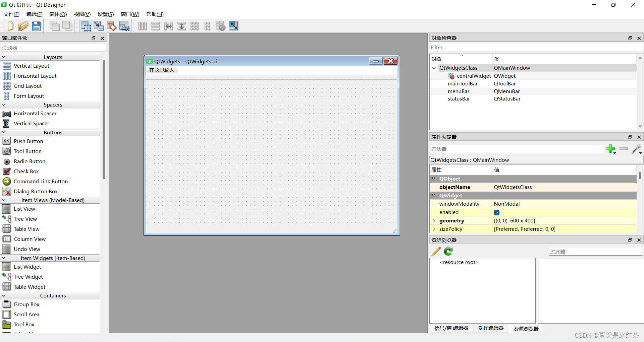Screen dimensions: 644x342
Task: Expand the geometry property
Action: pos(434,221)
